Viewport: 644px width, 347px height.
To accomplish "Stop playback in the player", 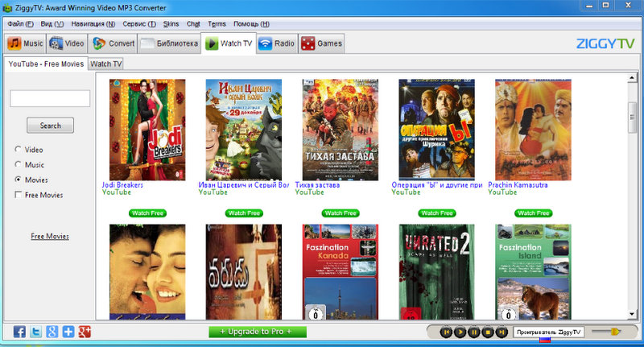I will (x=488, y=332).
